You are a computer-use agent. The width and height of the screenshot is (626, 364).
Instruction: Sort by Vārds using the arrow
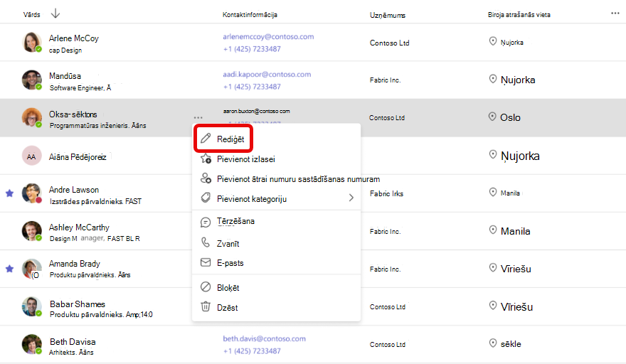click(x=55, y=14)
